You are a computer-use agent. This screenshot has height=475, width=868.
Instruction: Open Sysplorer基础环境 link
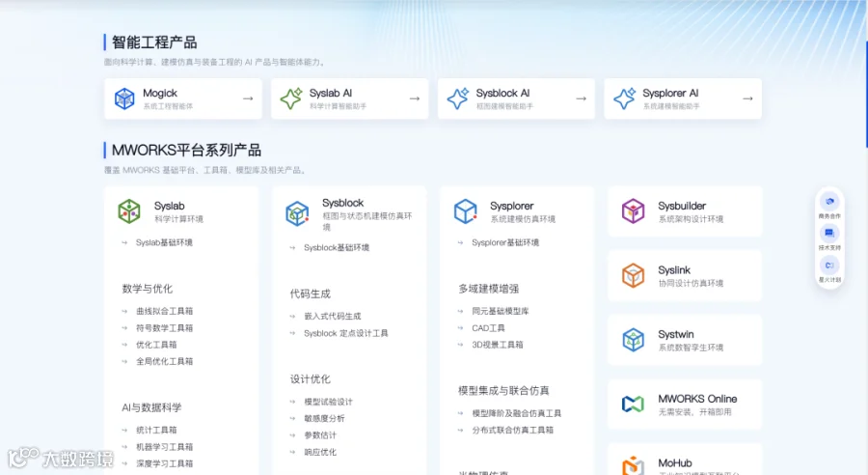pos(505,242)
